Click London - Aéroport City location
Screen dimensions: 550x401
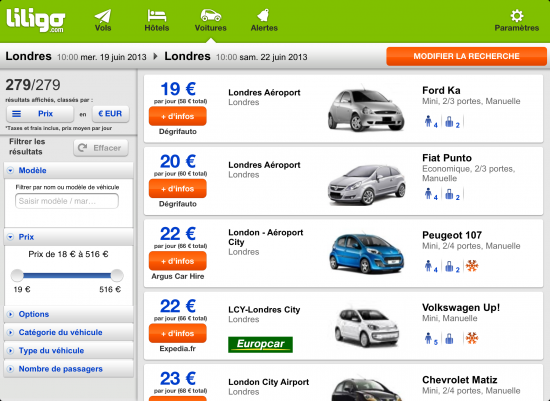pos(266,237)
